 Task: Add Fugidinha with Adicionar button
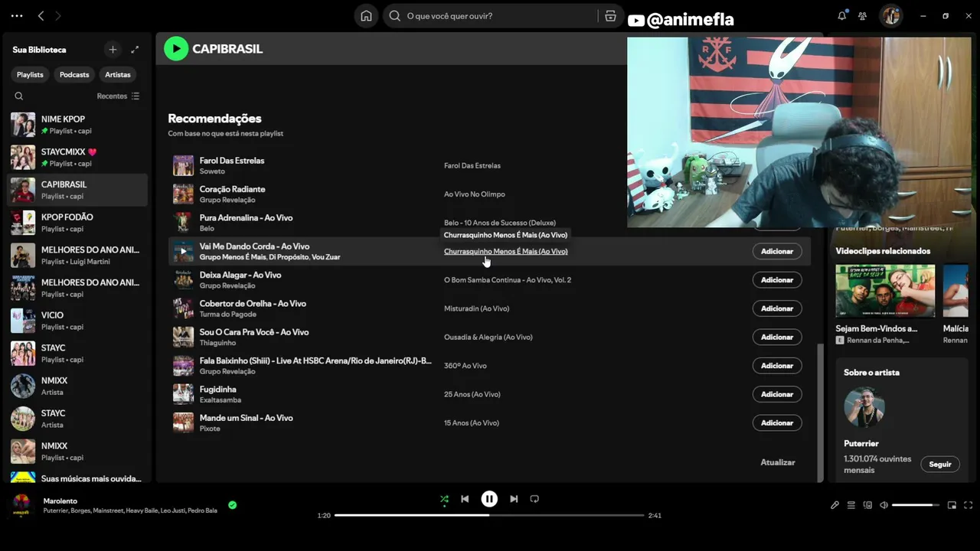pyautogui.click(x=777, y=394)
